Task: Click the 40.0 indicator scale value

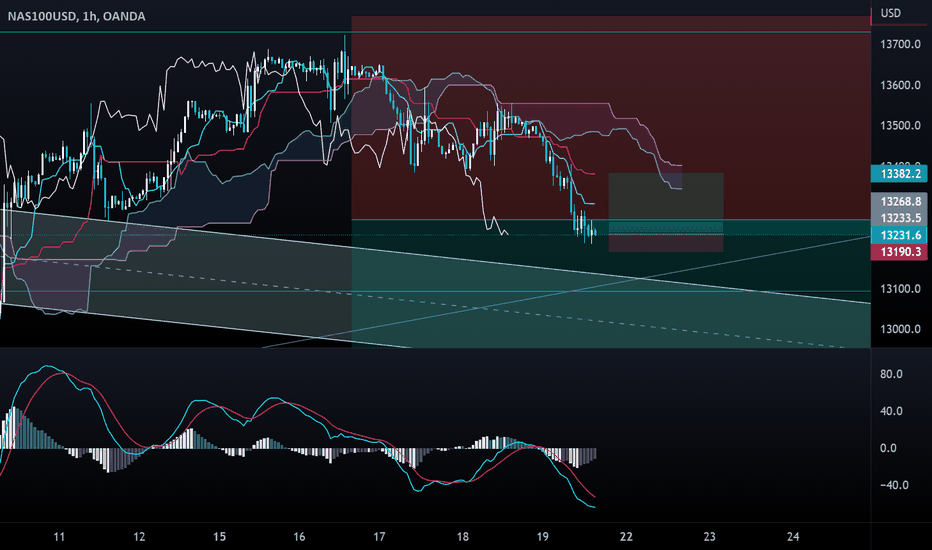Action: click(891, 411)
